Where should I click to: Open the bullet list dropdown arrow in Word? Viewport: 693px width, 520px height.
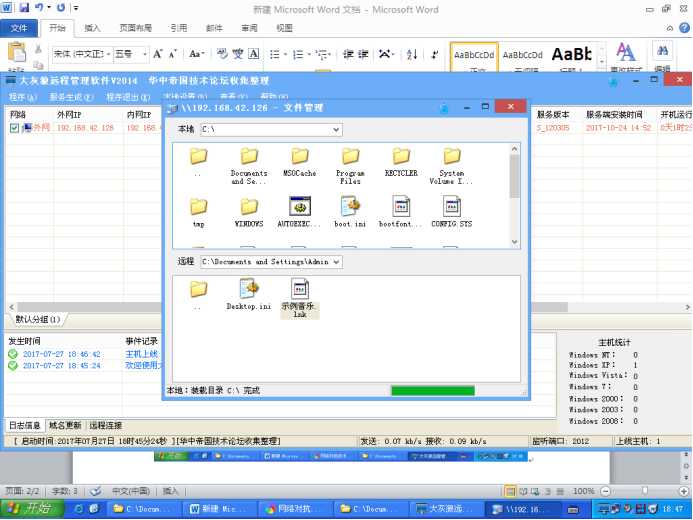286,54
